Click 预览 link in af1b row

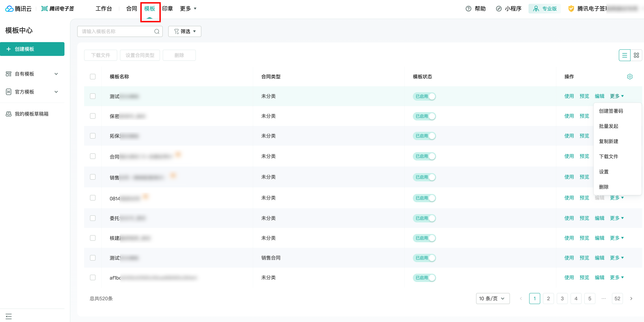coord(584,278)
